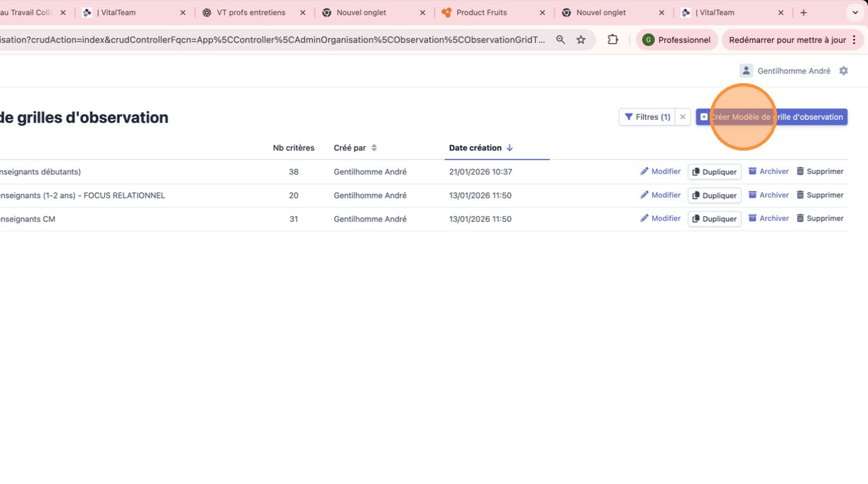Clear the active filter with the X icon
The width and height of the screenshot is (868, 484).
[x=683, y=117]
